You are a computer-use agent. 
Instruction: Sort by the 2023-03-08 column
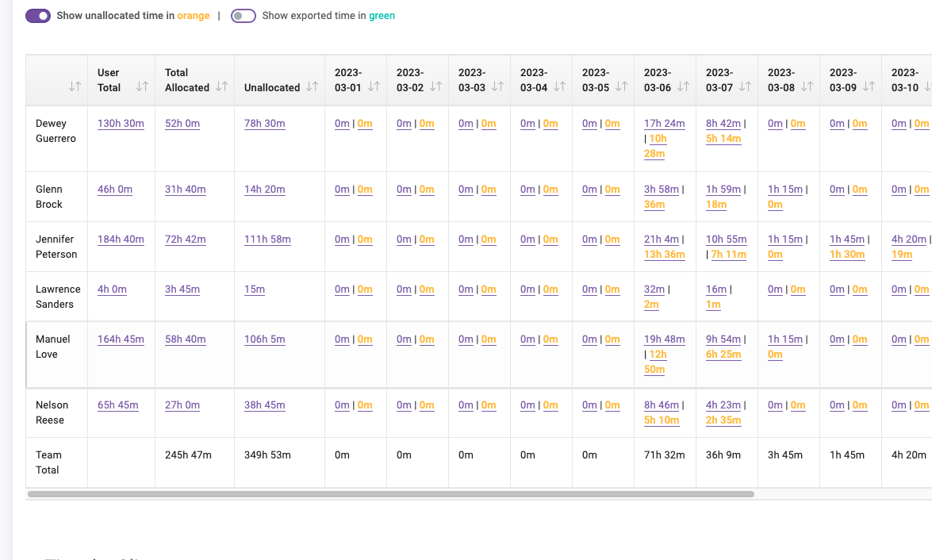coord(807,86)
